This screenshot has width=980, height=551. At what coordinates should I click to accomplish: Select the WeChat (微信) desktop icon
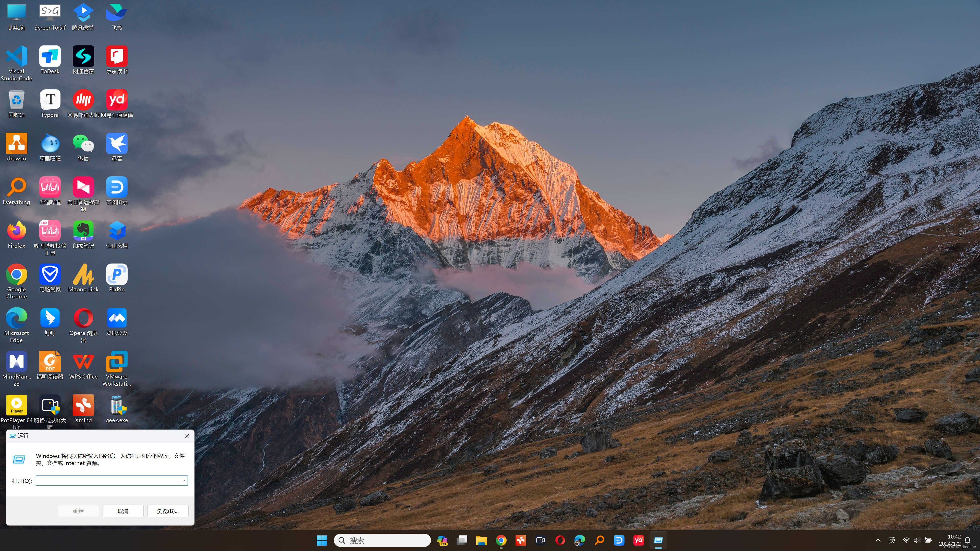click(x=83, y=147)
